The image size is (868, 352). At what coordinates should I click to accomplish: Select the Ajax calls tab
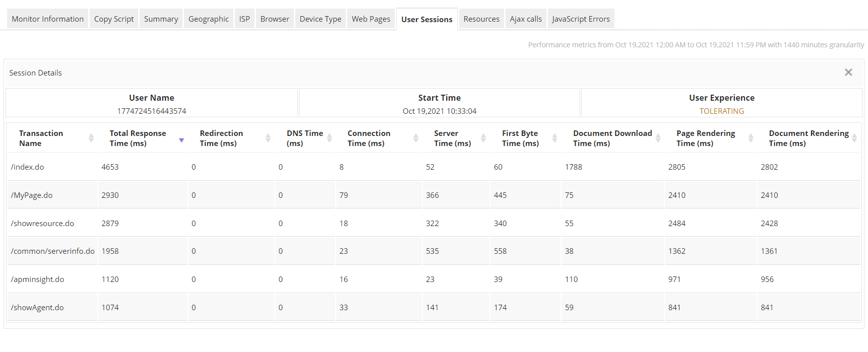point(526,19)
